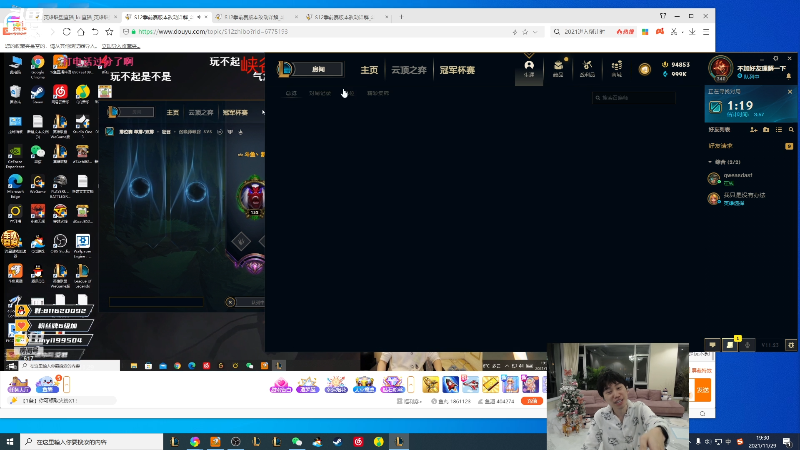Viewport: 800px width, 450px height.
Task: Open WeChat from the Windows taskbar
Action: pos(297,442)
